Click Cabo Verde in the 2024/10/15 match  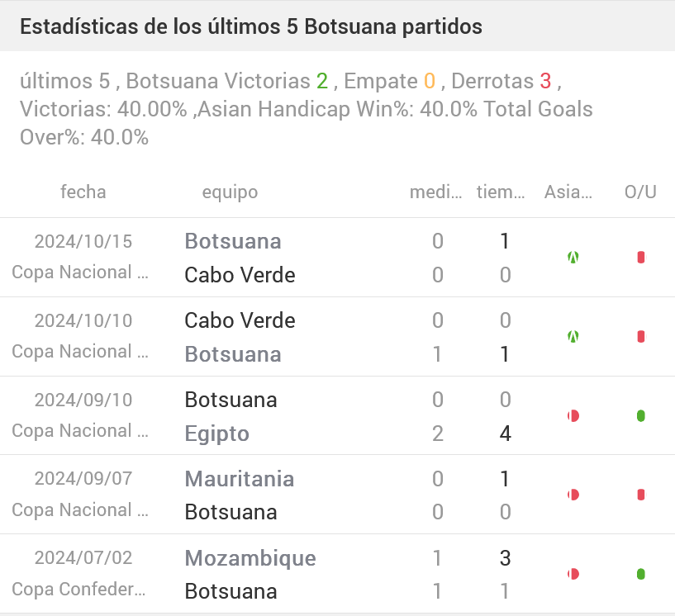tap(240, 275)
